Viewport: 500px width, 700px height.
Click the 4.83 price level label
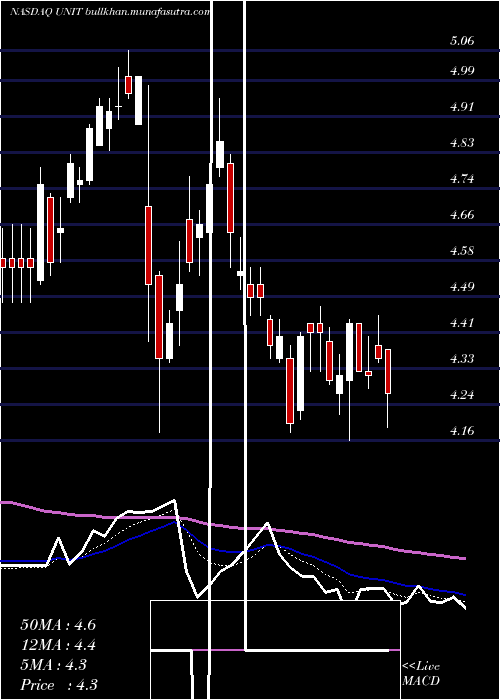(462, 143)
